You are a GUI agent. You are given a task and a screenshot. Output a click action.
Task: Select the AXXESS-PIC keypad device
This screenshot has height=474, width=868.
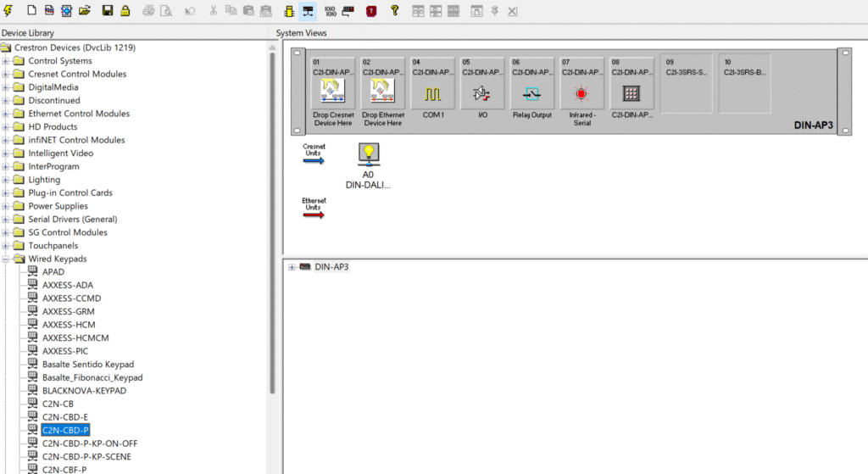[64, 351]
